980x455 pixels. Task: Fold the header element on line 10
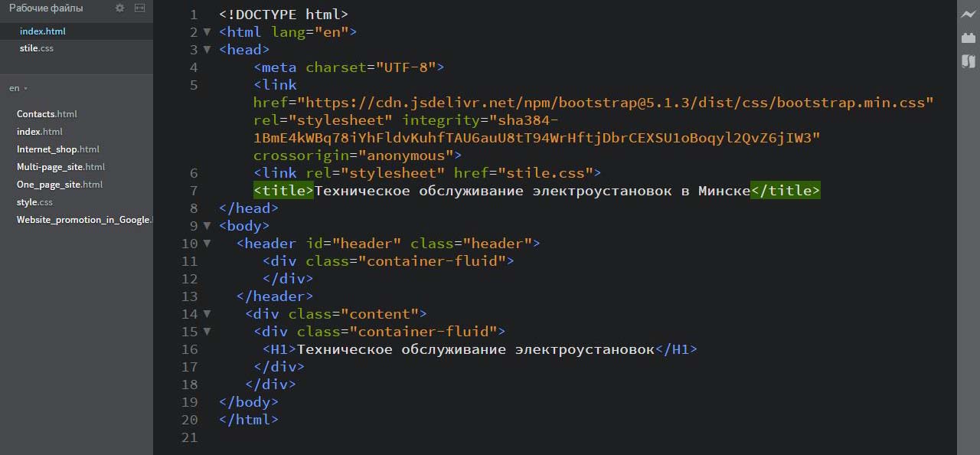point(207,244)
